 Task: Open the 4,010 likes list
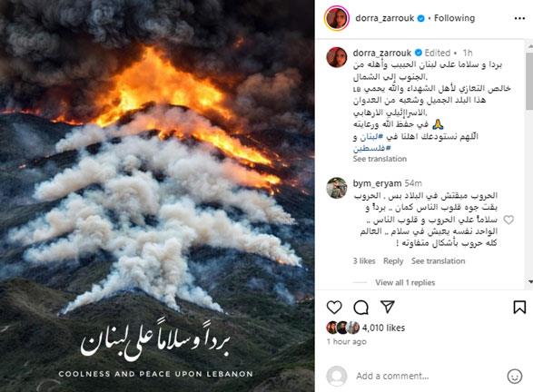383,328
